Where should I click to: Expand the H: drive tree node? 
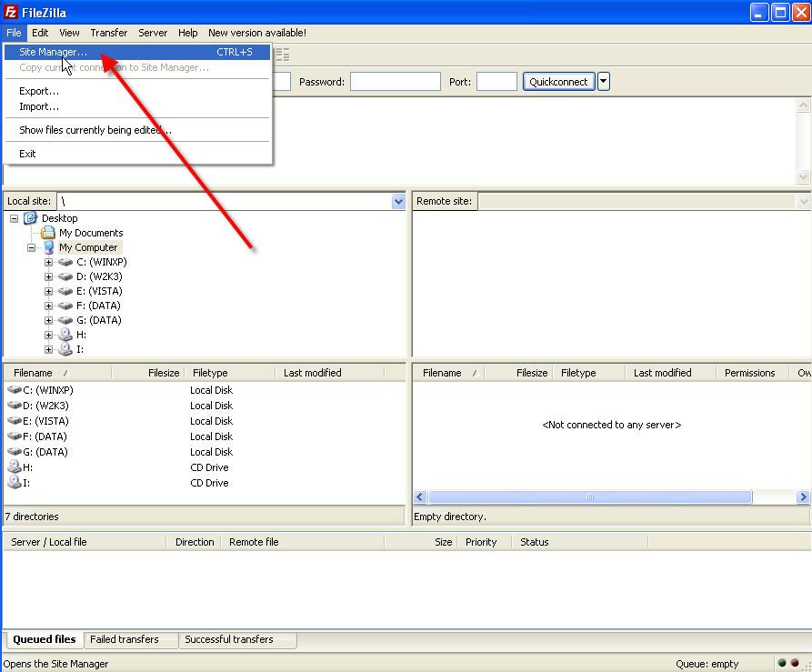point(49,335)
